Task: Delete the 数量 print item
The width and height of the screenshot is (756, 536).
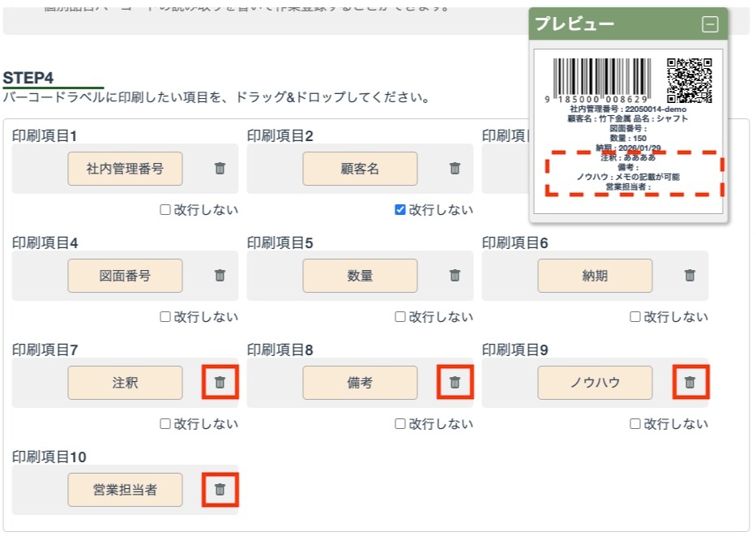Action: pos(455,276)
